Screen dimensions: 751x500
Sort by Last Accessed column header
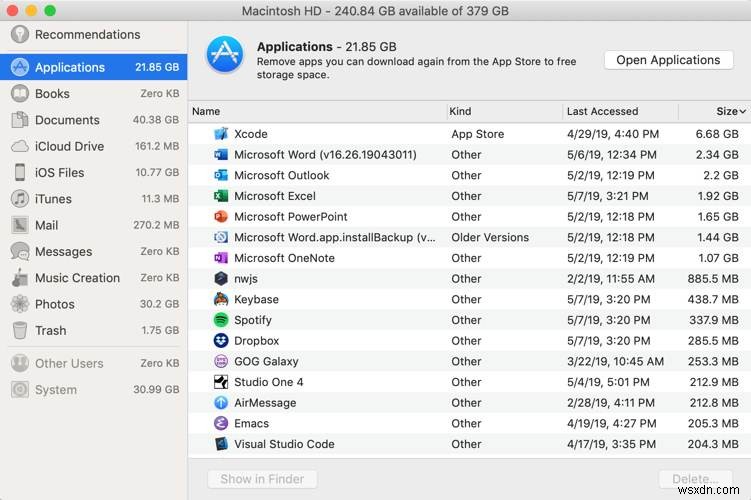(601, 112)
